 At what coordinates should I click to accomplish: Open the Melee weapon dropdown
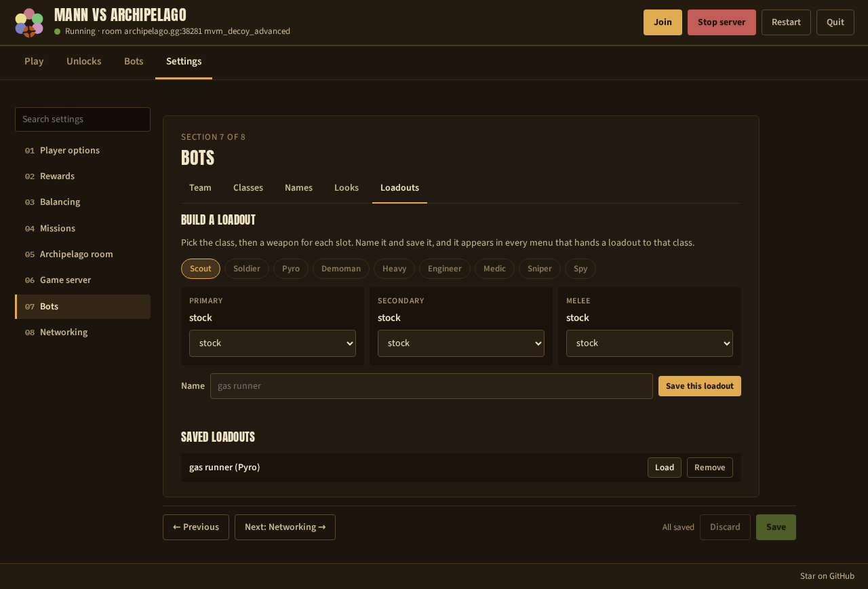pyautogui.click(x=650, y=343)
